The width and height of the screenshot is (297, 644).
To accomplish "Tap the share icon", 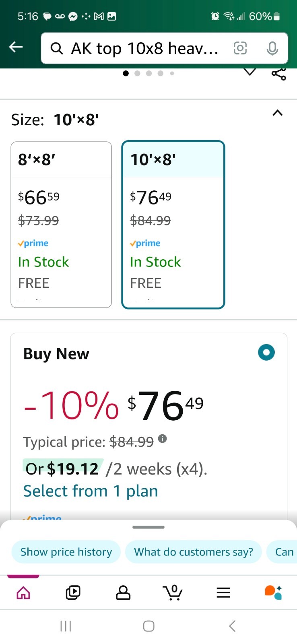I will [x=279, y=74].
